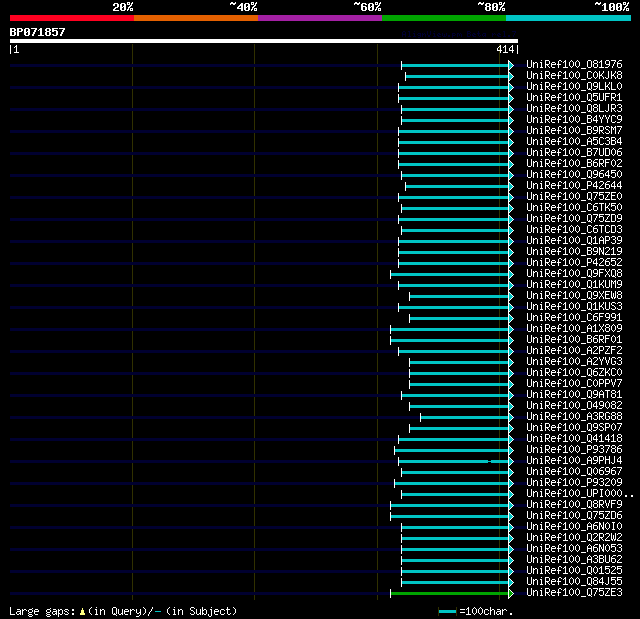This screenshot has width=640, height=619.
Task: Click the UniRef100_Q41418 label
Action: [x=574, y=439]
